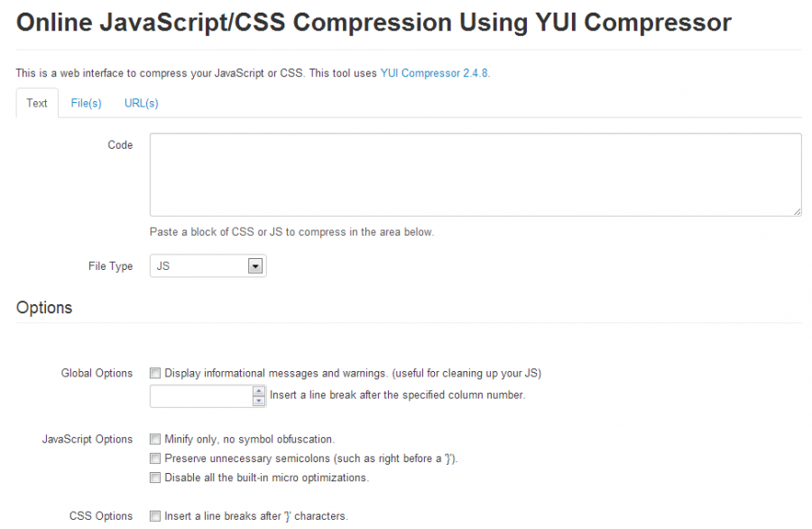Click the Insert a line breaks label

click(x=256, y=516)
